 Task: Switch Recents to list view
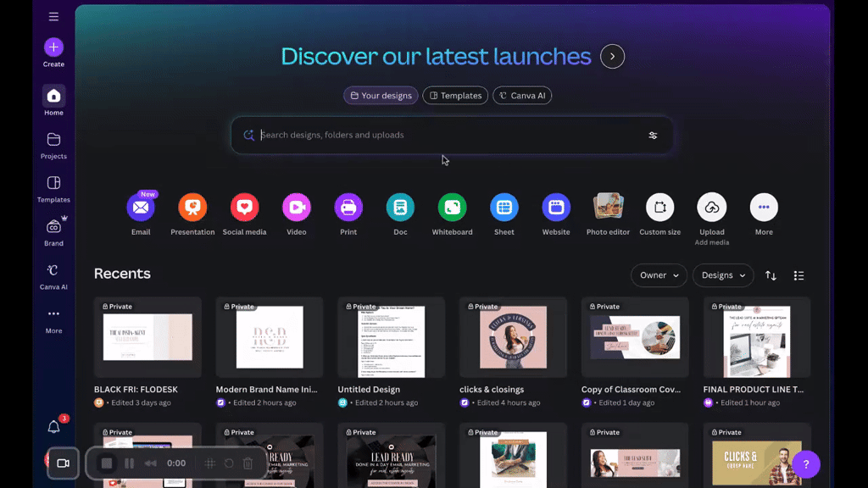tap(798, 275)
